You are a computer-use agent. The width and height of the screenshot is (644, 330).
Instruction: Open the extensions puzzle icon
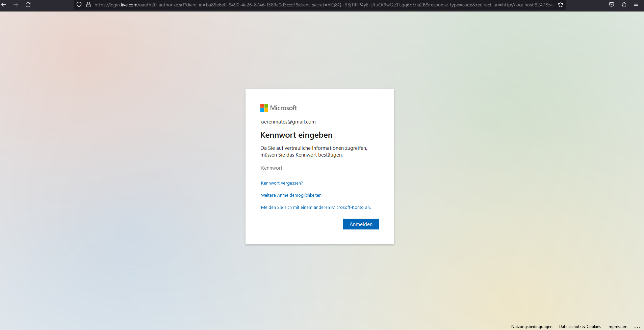pyautogui.click(x=624, y=5)
